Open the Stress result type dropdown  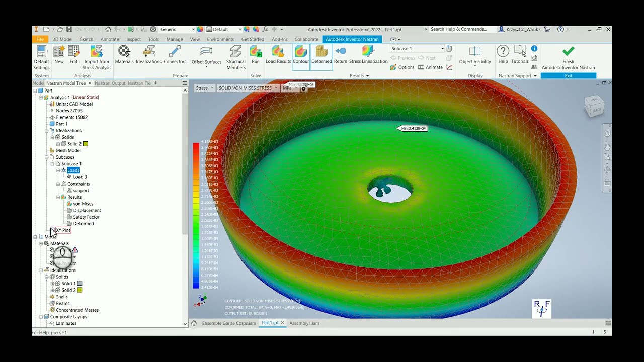coord(204,88)
